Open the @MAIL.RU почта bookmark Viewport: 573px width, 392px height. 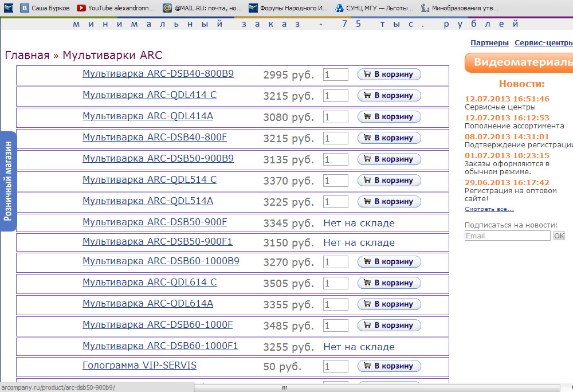(x=202, y=7)
